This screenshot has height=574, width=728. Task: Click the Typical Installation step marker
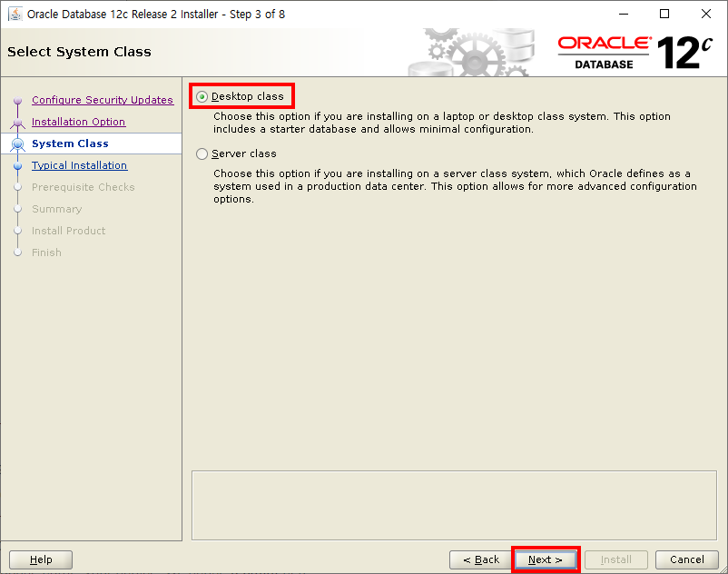[x=17, y=166]
